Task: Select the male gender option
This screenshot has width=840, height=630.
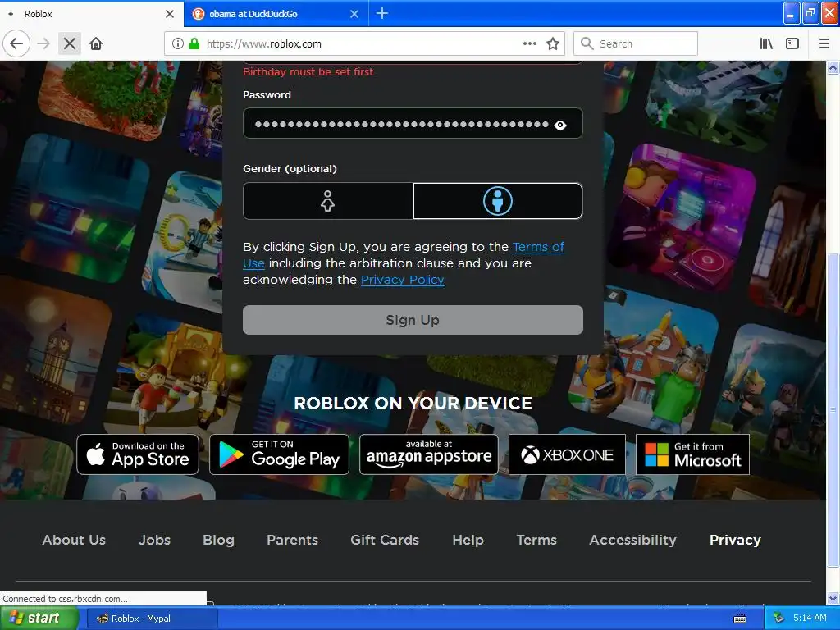Action: pyautogui.click(x=498, y=201)
